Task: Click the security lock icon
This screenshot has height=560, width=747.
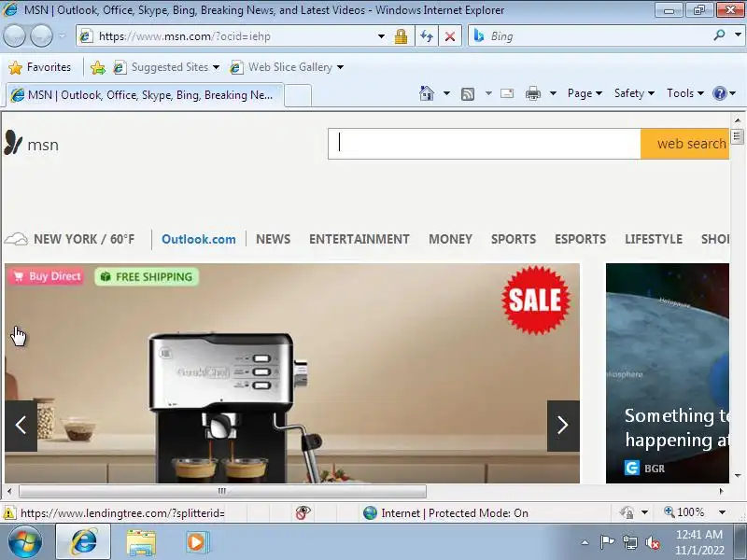Action: 401,36
